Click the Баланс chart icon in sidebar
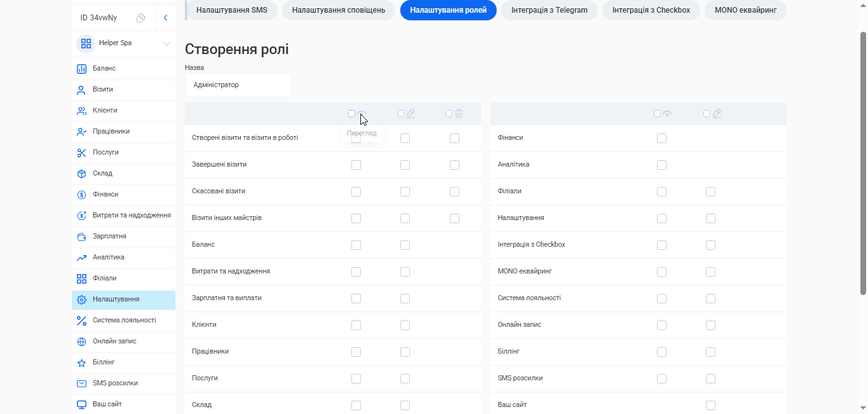Image resolution: width=868 pixels, height=414 pixels. click(81, 69)
